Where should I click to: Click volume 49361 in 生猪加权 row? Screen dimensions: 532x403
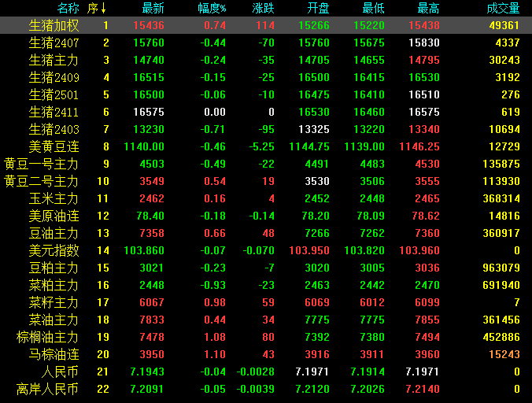click(504, 25)
